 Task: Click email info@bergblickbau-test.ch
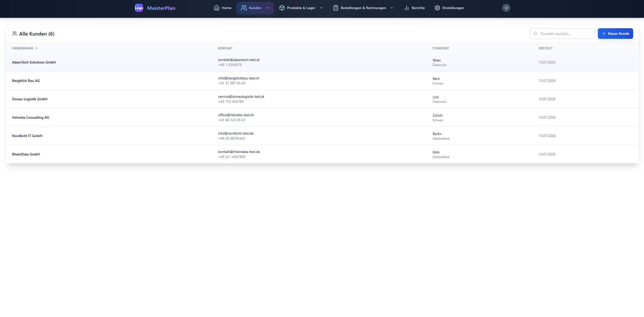(239, 78)
